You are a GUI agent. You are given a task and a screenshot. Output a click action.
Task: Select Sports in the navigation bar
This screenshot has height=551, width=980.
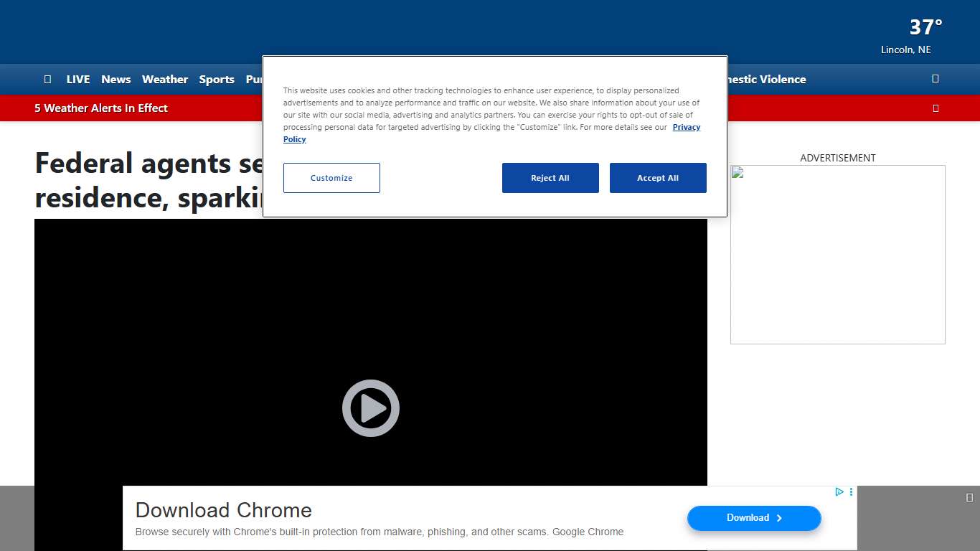(217, 80)
